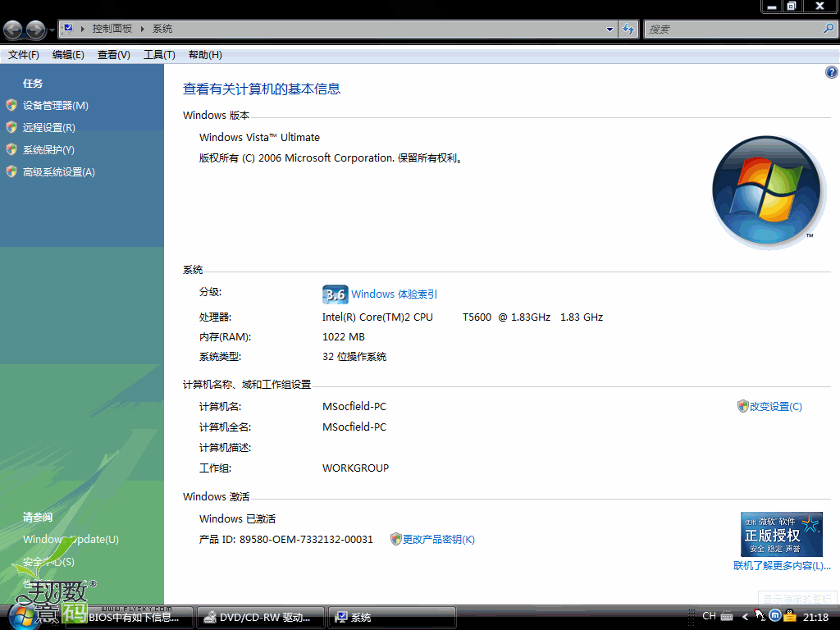
Task: Open 设备管理器(M) task link
Action: click(x=56, y=106)
